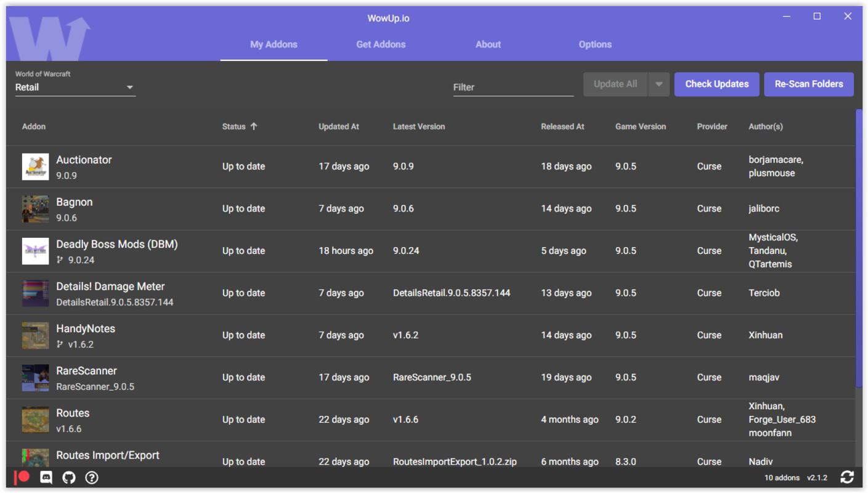Sort by the Released At column header

coord(562,126)
